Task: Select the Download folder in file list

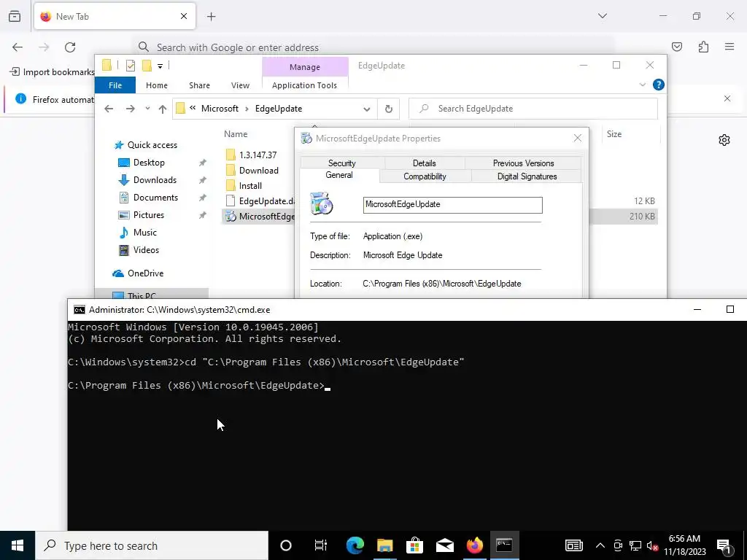Action: [x=259, y=171]
